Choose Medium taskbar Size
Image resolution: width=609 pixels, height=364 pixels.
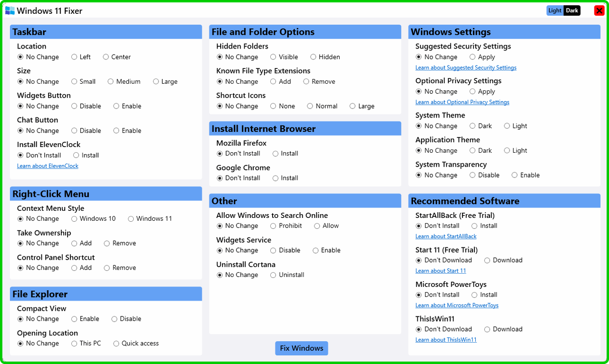tap(124, 82)
